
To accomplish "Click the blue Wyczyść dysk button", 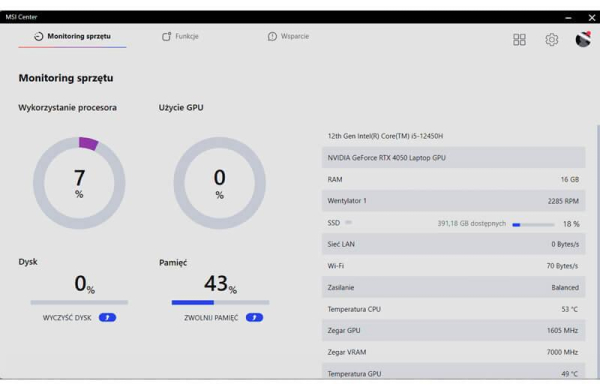I will click(x=107, y=318).
